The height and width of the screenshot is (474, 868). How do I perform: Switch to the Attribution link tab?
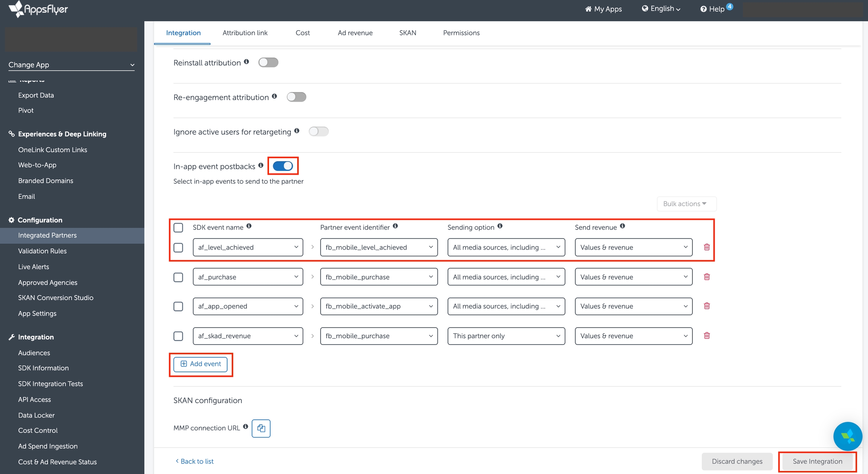[x=245, y=33]
